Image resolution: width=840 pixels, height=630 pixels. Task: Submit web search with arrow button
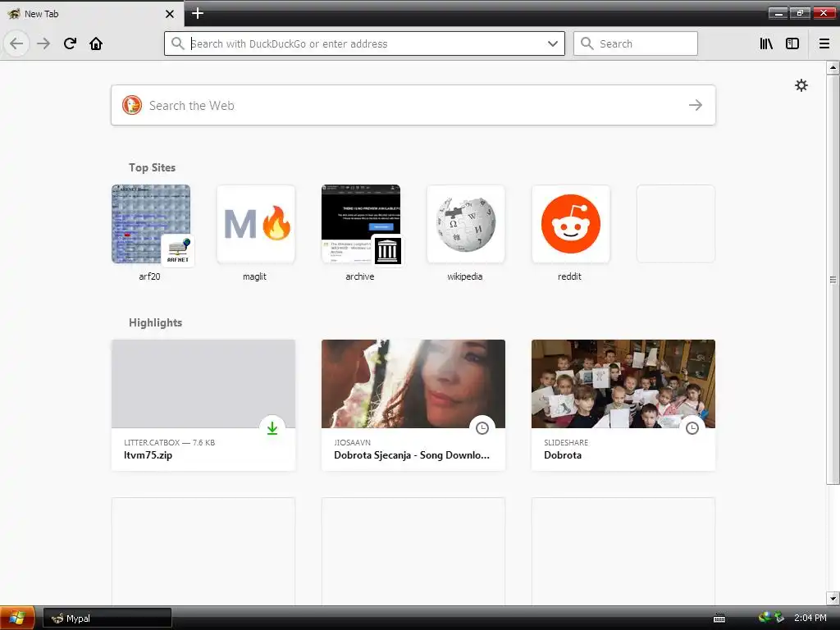696,105
